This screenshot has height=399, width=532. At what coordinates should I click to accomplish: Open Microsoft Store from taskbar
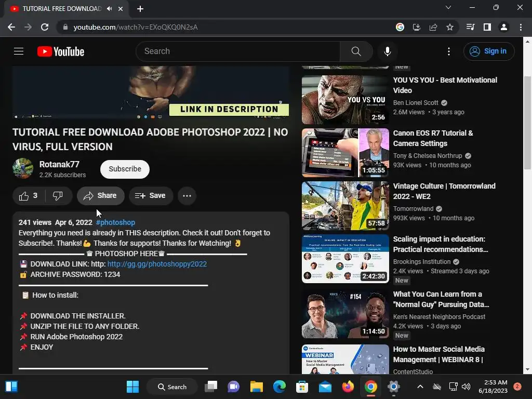(x=302, y=387)
